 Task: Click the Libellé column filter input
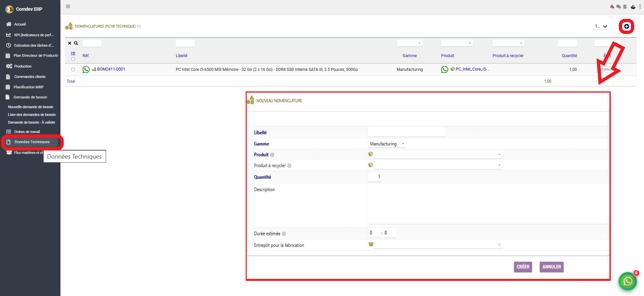tap(185, 43)
